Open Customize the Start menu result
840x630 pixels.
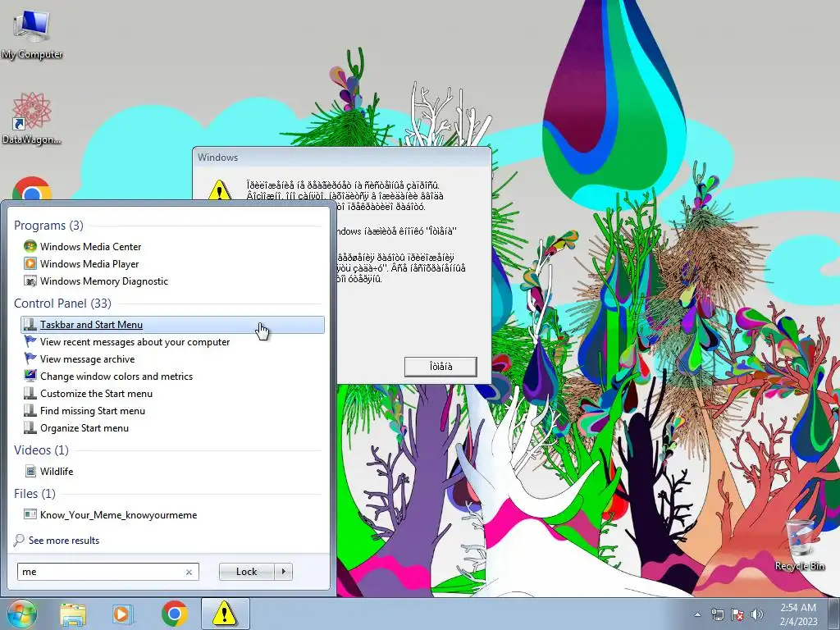(172, 393)
